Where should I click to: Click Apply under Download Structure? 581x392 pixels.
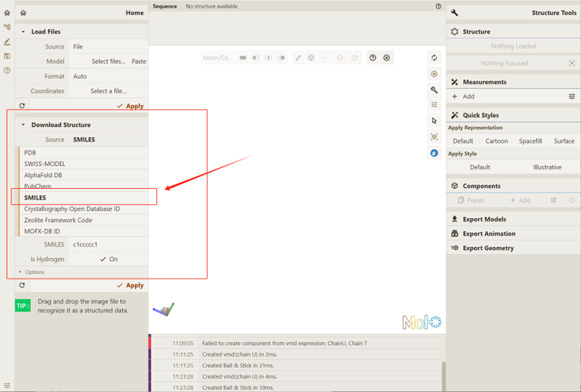[x=130, y=286]
